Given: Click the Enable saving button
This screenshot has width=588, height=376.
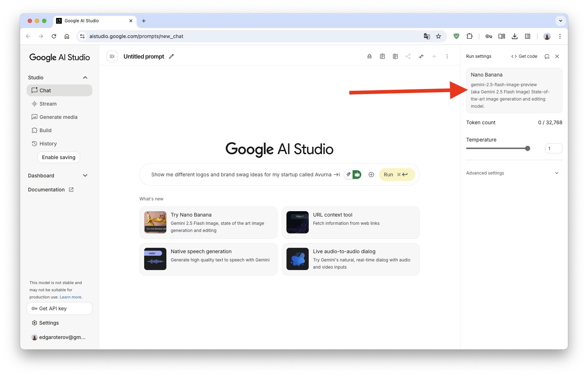Looking at the screenshot, I should click(59, 157).
